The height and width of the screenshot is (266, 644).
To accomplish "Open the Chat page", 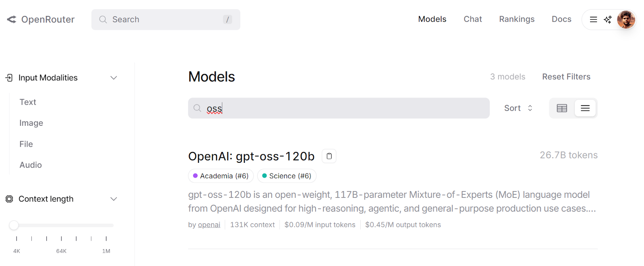I will [x=473, y=19].
